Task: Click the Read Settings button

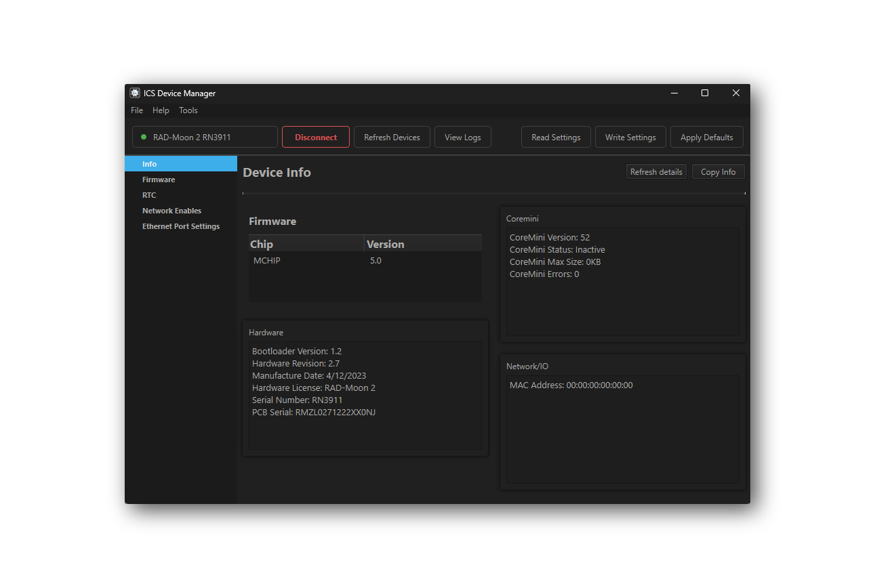Action: coord(556,137)
